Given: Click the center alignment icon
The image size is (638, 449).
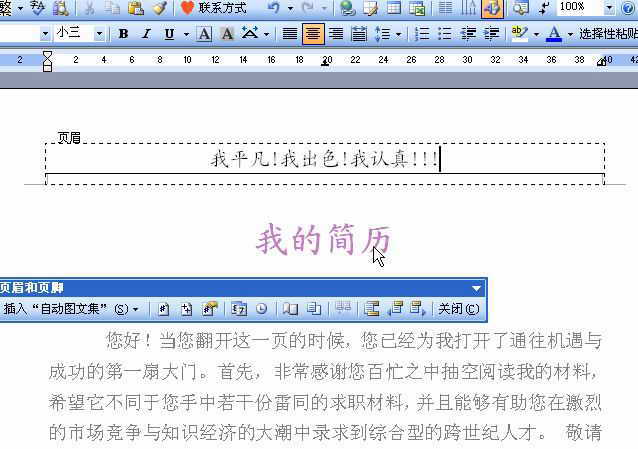Looking at the screenshot, I should 313,34.
